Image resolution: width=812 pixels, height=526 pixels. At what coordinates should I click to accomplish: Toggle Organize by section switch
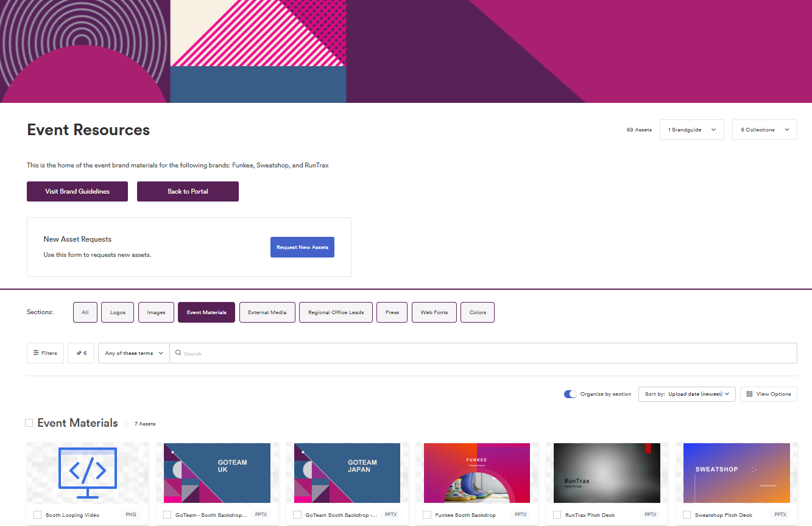point(570,394)
